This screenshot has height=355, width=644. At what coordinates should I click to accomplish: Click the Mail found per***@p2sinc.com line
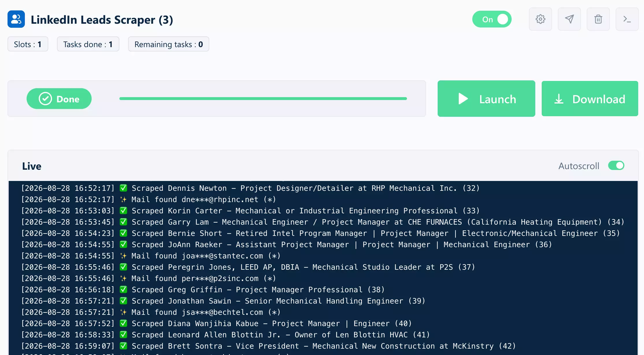pos(149,278)
